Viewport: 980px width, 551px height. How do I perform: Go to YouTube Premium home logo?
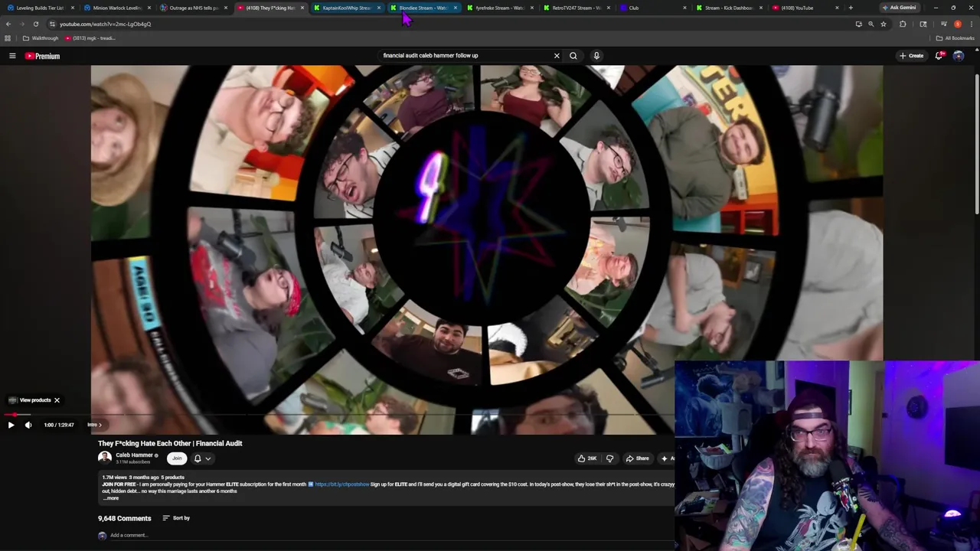click(42, 56)
